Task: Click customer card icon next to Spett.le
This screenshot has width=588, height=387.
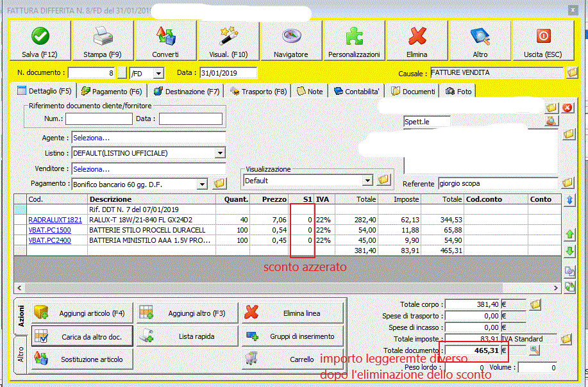Action: pyautogui.click(x=551, y=121)
